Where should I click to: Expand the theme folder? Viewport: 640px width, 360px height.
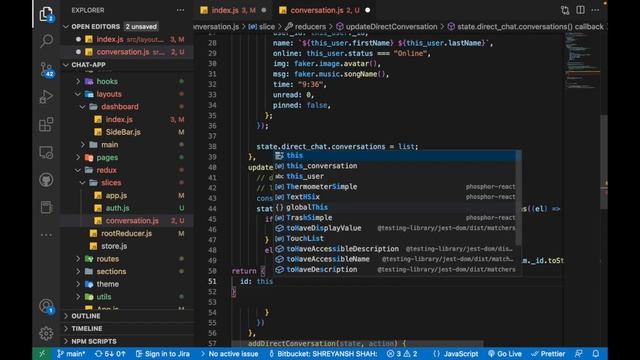pos(107,284)
